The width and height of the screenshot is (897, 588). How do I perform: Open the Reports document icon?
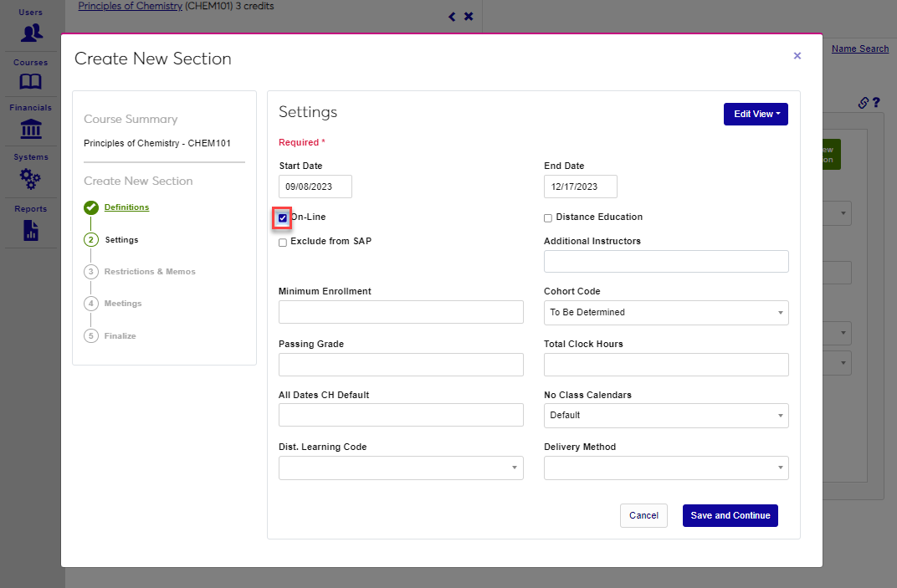(31, 231)
